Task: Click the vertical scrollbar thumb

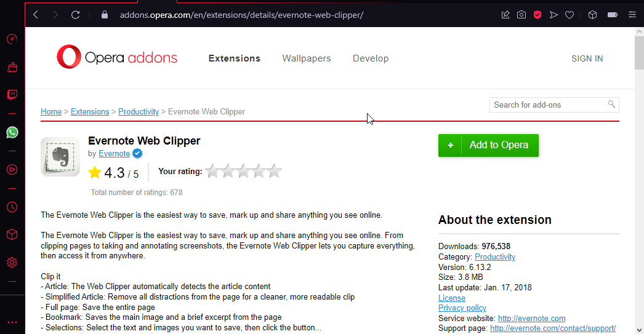Action: coord(639,53)
